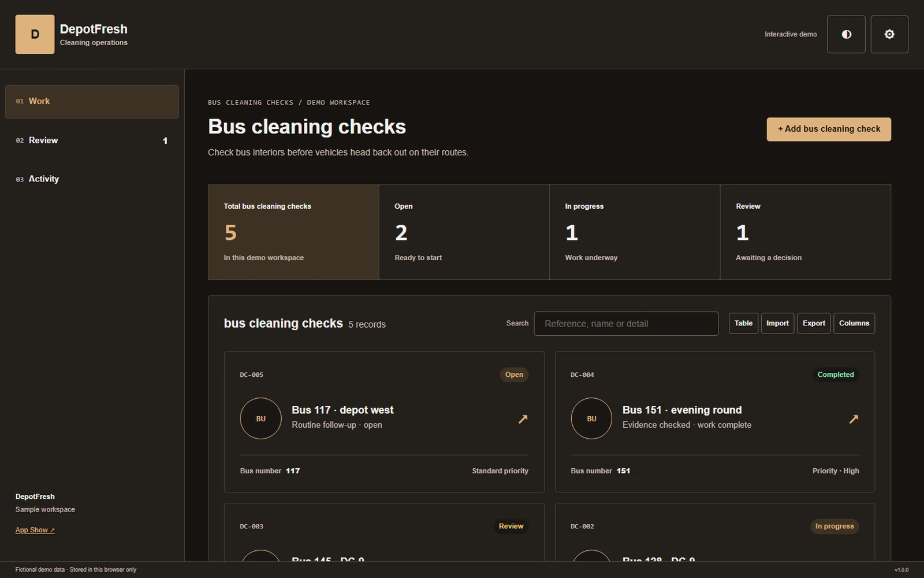This screenshot has width=924, height=578.
Task: Click the Export button
Action: tap(814, 323)
